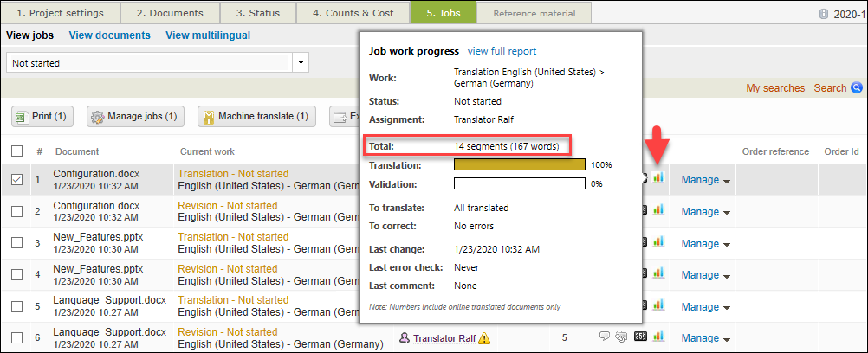868x353 pixels.
Task: Click the handshake icon in row 6
Action: [x=621, y=337]
